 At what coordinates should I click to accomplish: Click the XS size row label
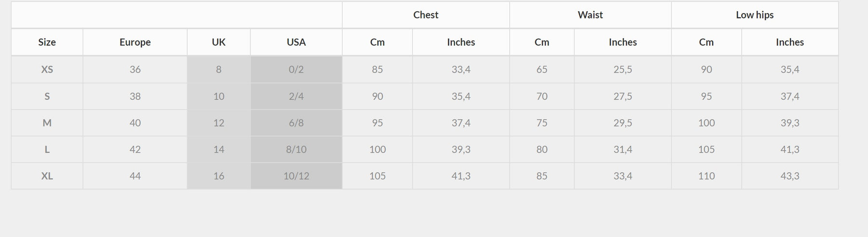(x=47, y=70)
